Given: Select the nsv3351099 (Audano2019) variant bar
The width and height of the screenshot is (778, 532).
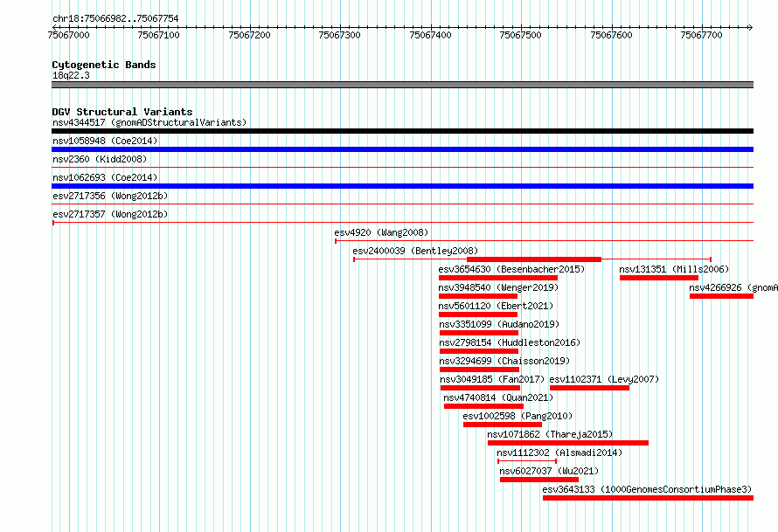Looking at the screenshot, I should (x=479, y=333).
